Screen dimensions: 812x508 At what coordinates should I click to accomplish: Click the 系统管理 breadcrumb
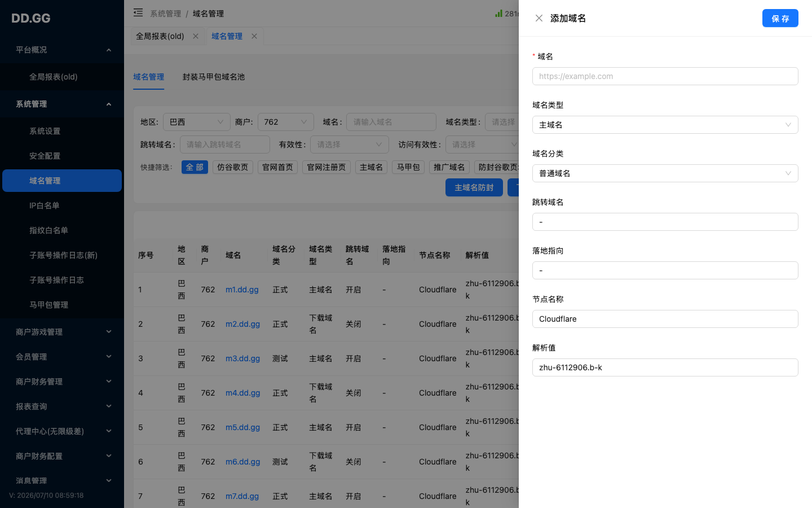166,14
